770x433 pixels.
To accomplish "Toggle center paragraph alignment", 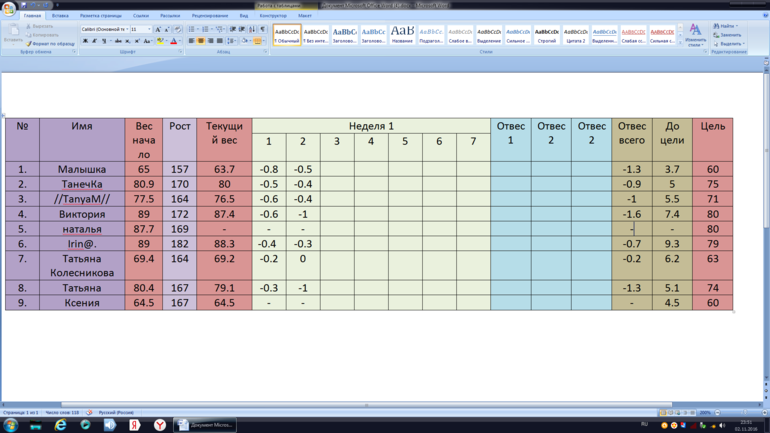I will tap(200, 41).
